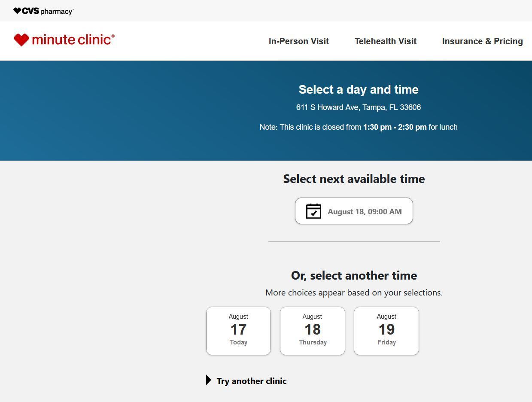Click the 611 S Howard Ave address text
This screenshot has height=402, width=532.
[358, 107]
